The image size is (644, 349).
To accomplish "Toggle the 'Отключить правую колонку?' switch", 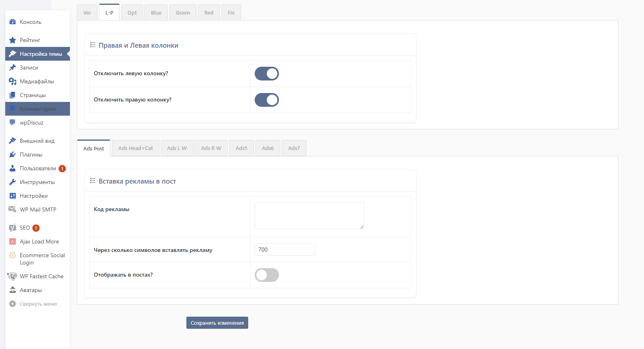I will pyautogui.click(x=267, y=100).
